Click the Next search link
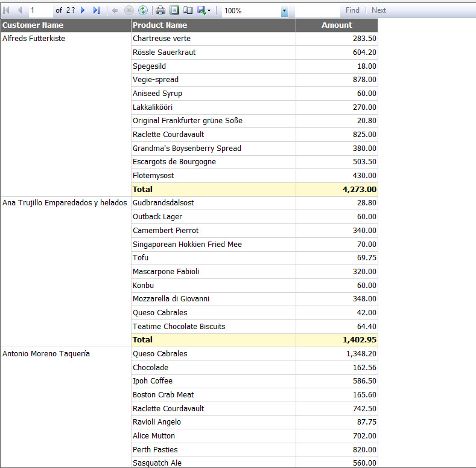The height and width of the screenshot is (468, 476). click(378, 10)
